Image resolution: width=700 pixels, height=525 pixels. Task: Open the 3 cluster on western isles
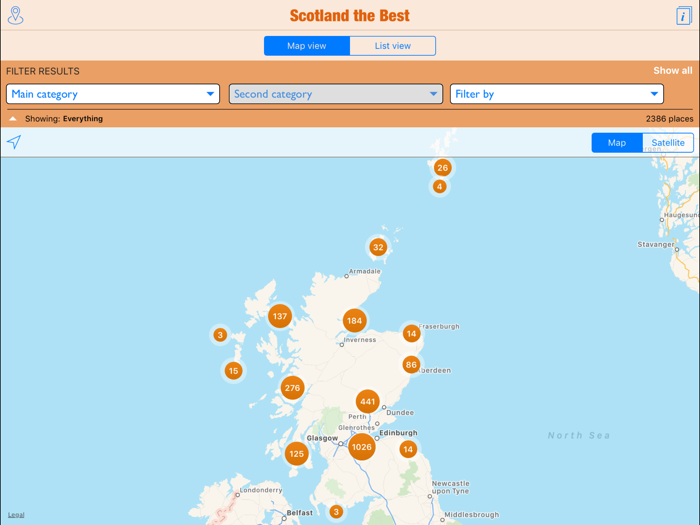pos(220,335)
